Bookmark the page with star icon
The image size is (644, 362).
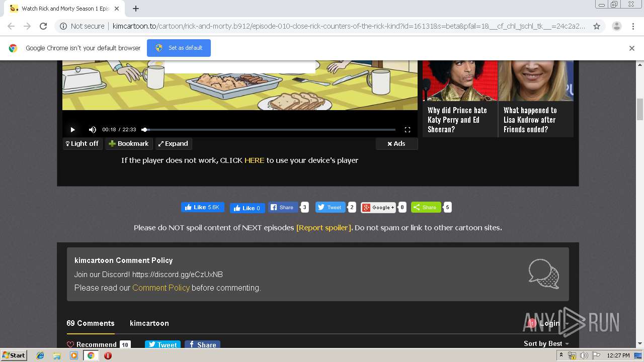[597, 26]
